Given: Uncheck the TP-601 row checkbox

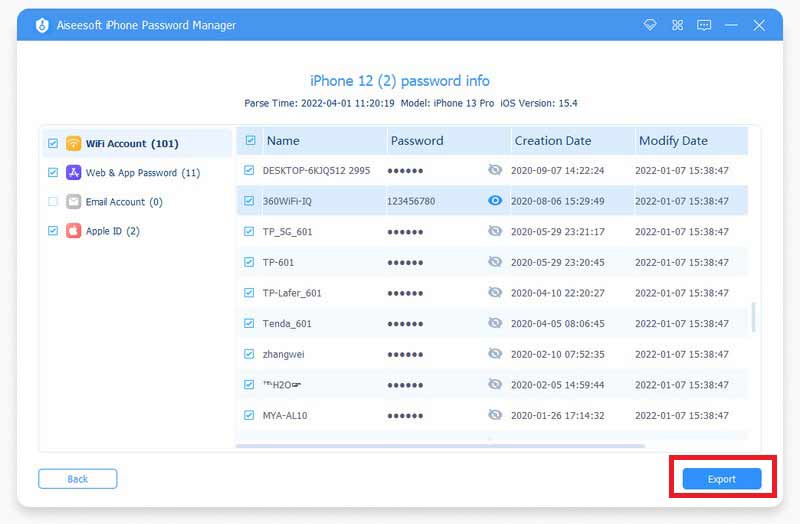Looking at the screenshot, I should (x=248, y=262).
